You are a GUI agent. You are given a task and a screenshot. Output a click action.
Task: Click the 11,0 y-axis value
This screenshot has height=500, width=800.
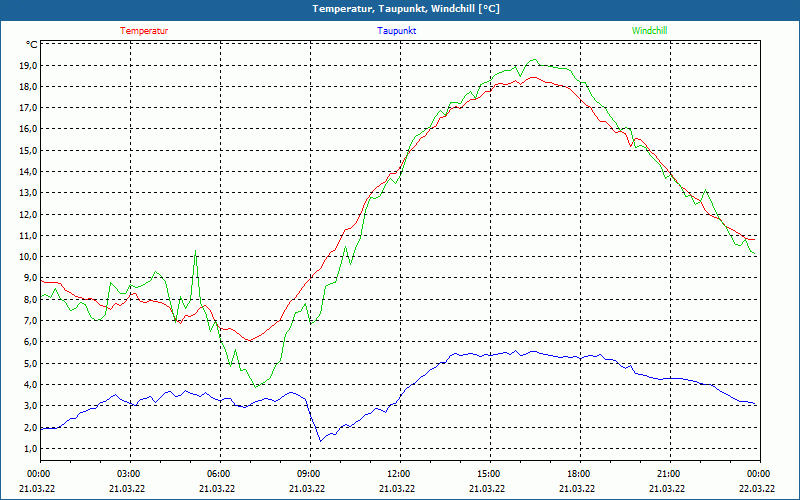pyautogui.click(x=28, y=236)
